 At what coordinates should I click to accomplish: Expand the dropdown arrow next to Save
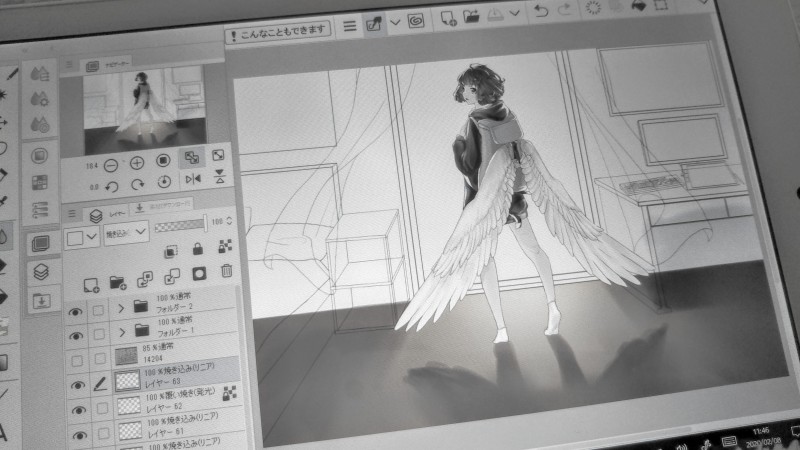515,14
